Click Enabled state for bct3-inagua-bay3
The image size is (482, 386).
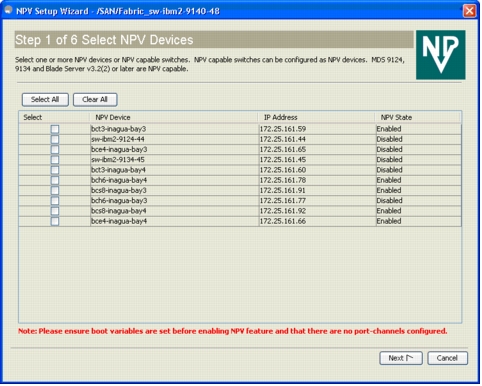[389, 129]
